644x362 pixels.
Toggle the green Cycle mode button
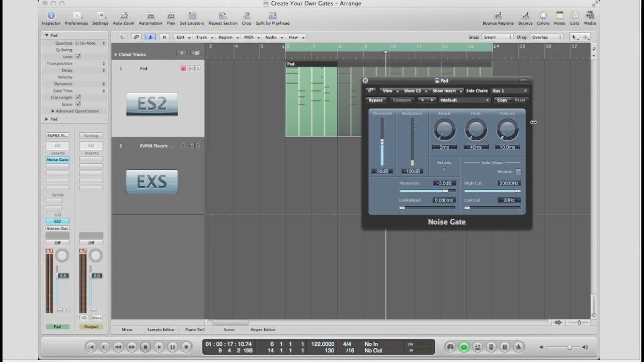[x=464, y=347]
